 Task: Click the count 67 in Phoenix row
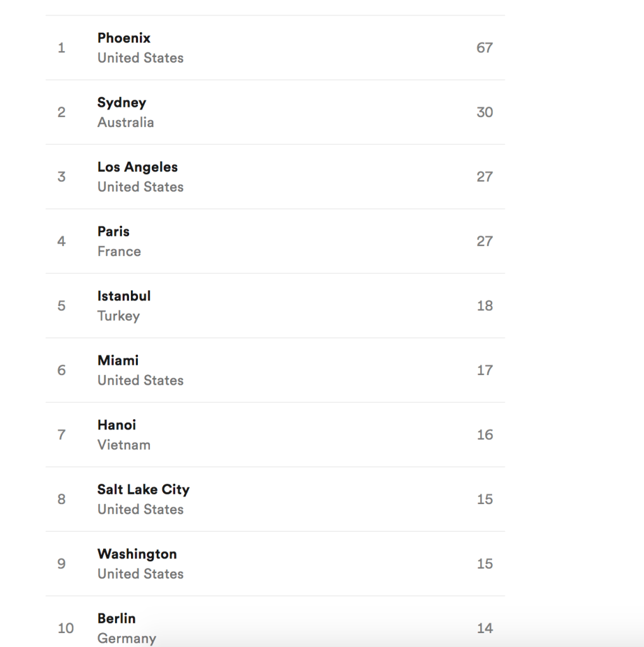(x=485, y=48)
